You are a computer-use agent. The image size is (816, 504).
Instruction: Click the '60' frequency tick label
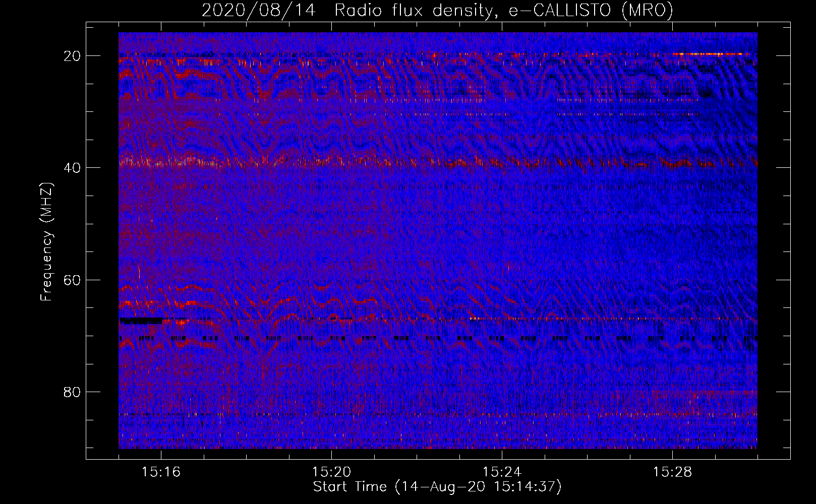73,280
